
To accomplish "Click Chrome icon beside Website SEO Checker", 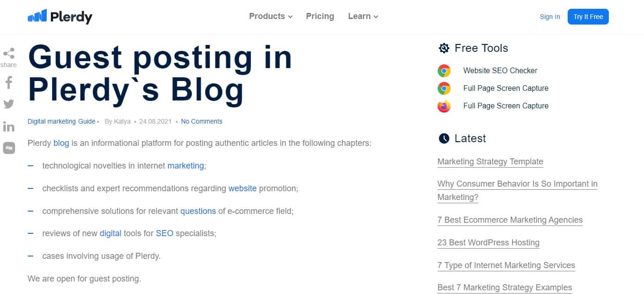I will coord(444,71).
